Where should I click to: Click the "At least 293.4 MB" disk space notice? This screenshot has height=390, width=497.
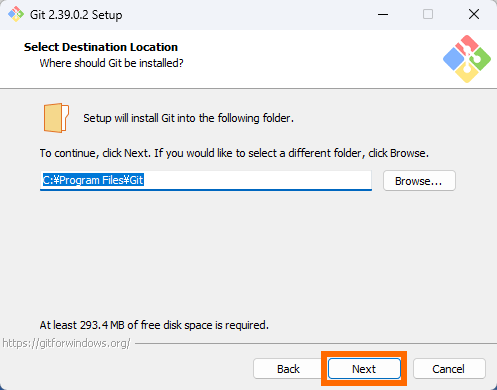(154, 325)
